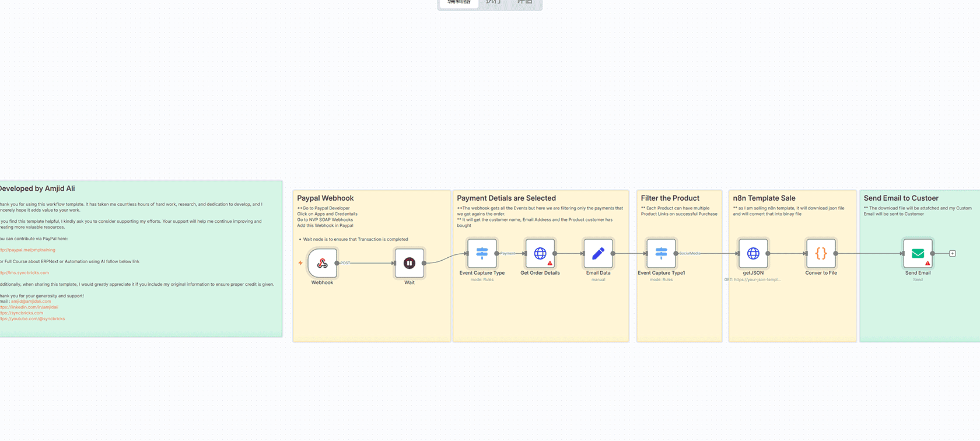Click the lightning bolt beside Webhook
Image resolution: width=980 pixels, height=441 pixels.
point(300,263)
